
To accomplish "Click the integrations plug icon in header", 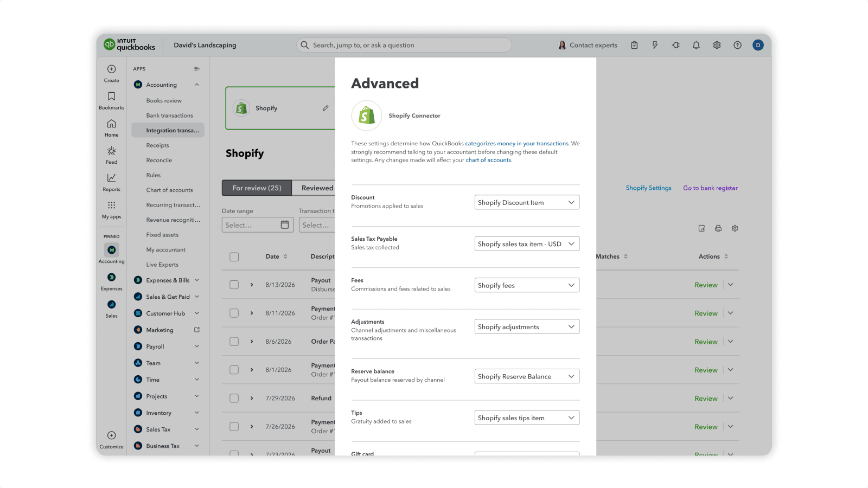I will [x=675, y=46].
